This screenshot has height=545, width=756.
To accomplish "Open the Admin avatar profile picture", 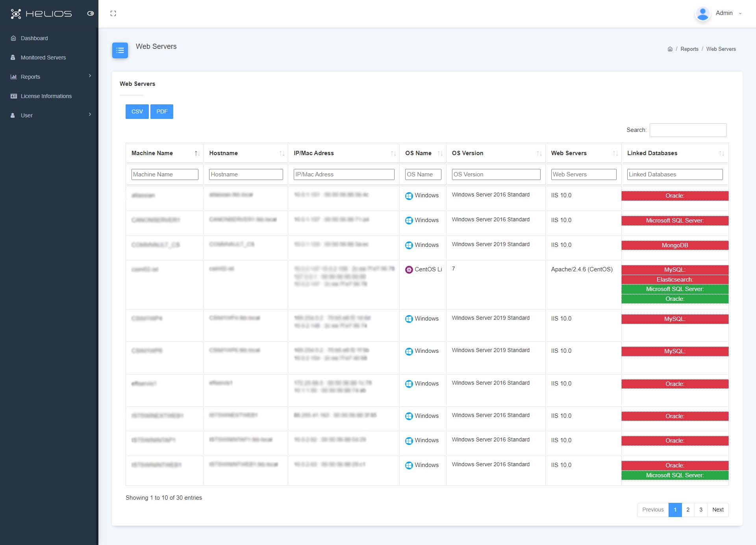I will click(702, 13).
